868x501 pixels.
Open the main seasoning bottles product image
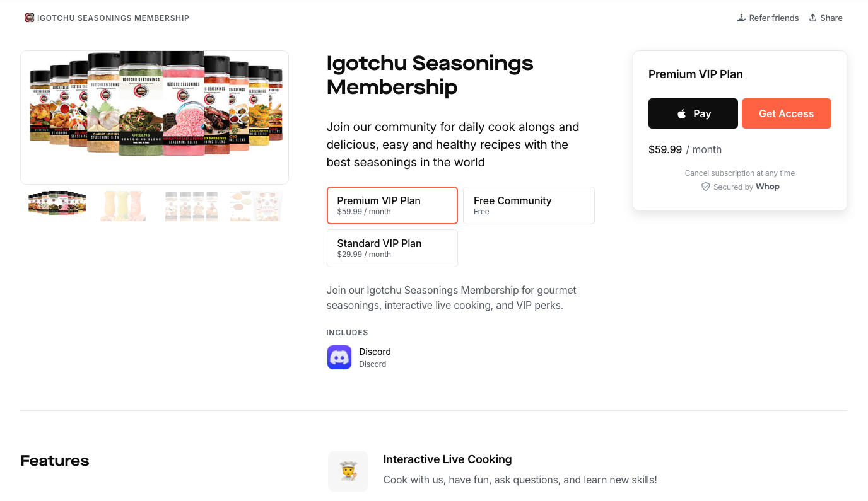pyautogui.click(x=155, y=117)
